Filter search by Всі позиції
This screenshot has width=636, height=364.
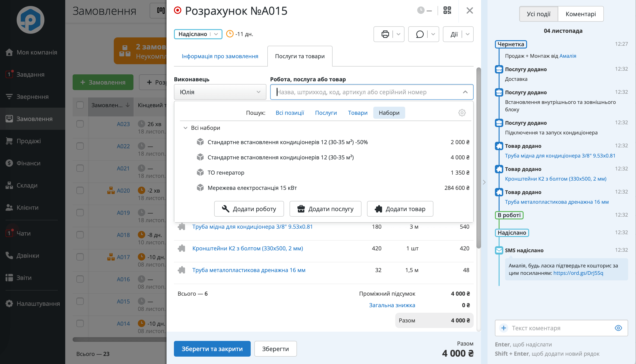pyautogui.click(x=290, y=113)
